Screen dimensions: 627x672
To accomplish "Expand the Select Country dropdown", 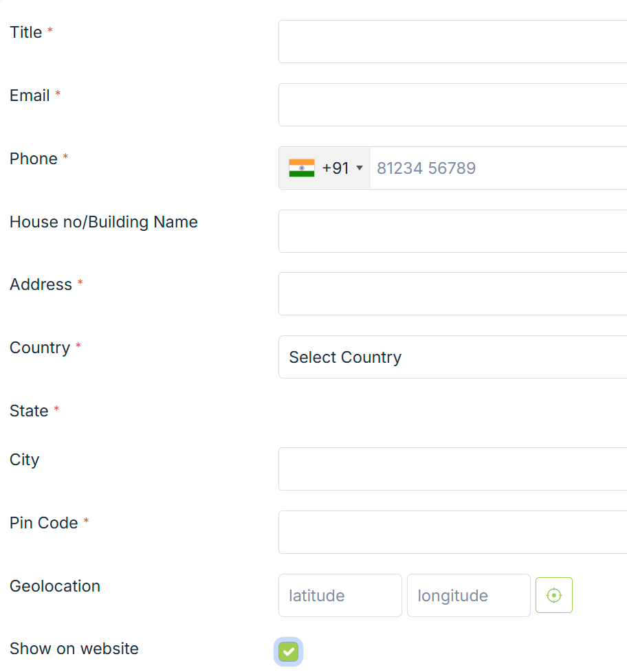I will [x=452, y=357].
